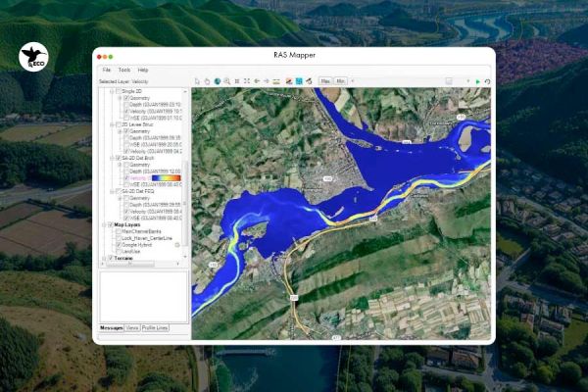Viewport: 588px width, 392px height.
Task: Click the Velocity color ramp legend
Action: [x=165, y=179]
